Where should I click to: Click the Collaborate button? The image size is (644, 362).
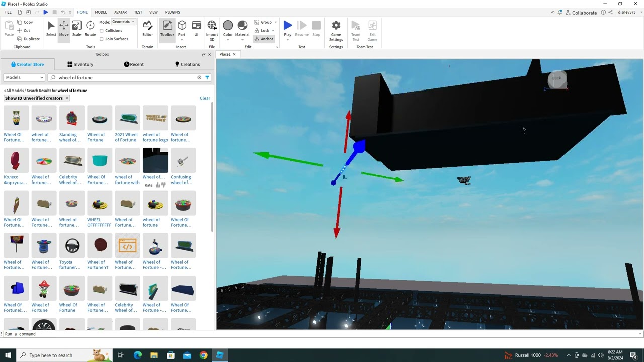pos(581,13)
